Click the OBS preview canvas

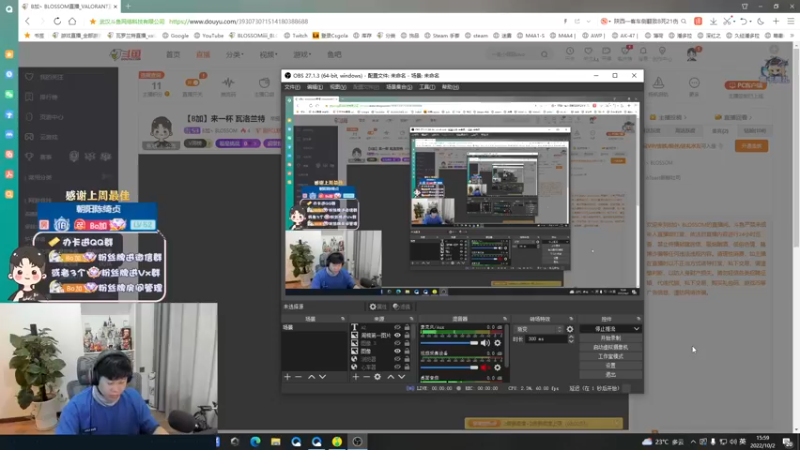[x=462, y=196]
